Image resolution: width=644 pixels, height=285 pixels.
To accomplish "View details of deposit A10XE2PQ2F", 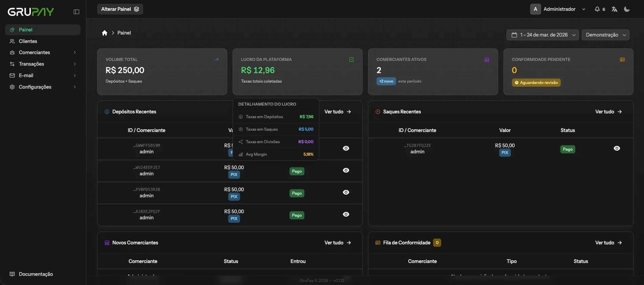I will tap(346, 214).
